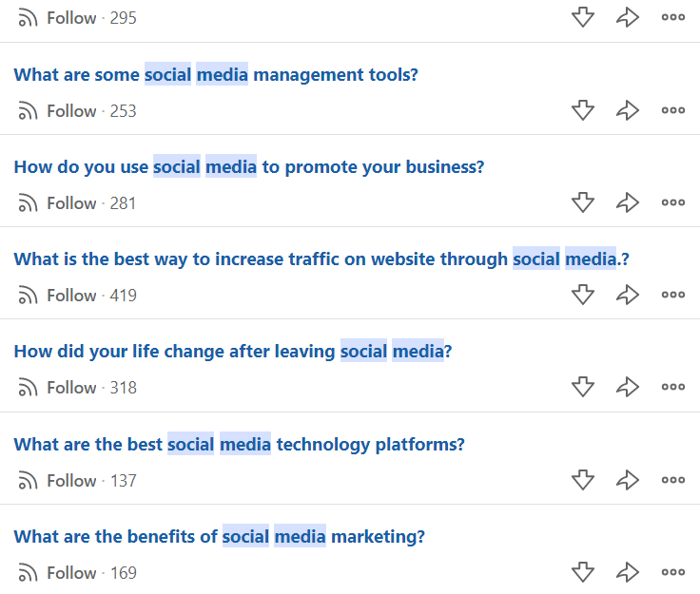The height and width of the screenshot is (594, 700).
Task: Follow the social media management tools question
Action: point(57,110)
